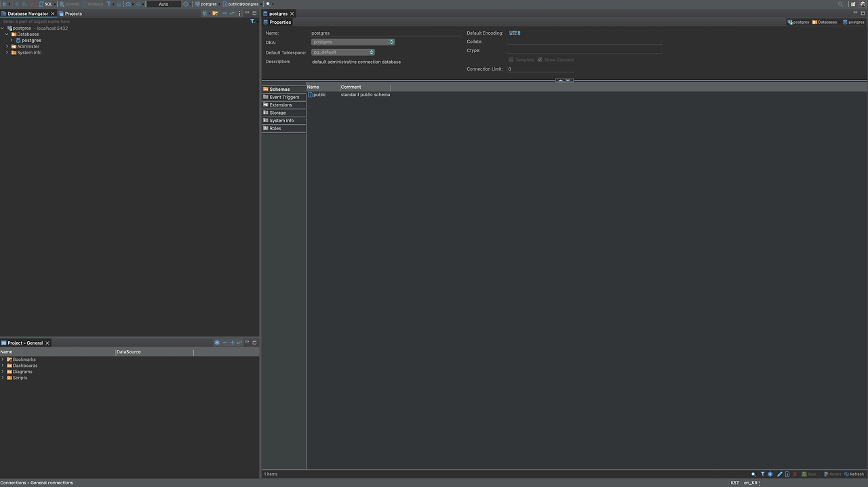The image size is (868, 487).
Task: Click the UTF8 encoding link
Action: (514, 33)
